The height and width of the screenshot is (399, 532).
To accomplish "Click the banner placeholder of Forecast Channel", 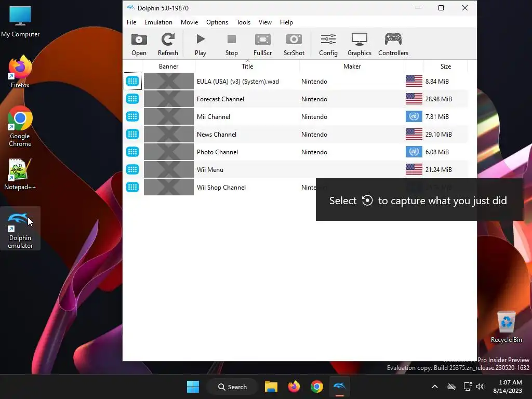I will pos(169,99).
